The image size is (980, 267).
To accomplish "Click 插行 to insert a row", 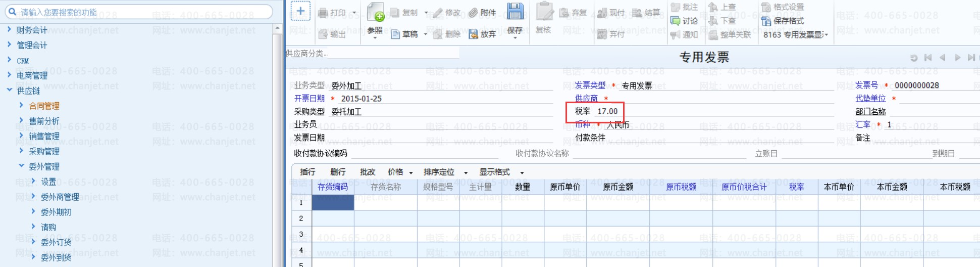I will coord(307,172).
